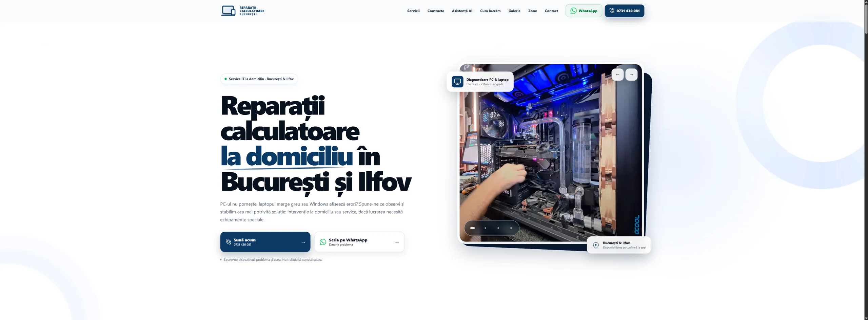Click arrow on Scrie pe WhatsApp button
868x320 pixels.
pos(397,242)
